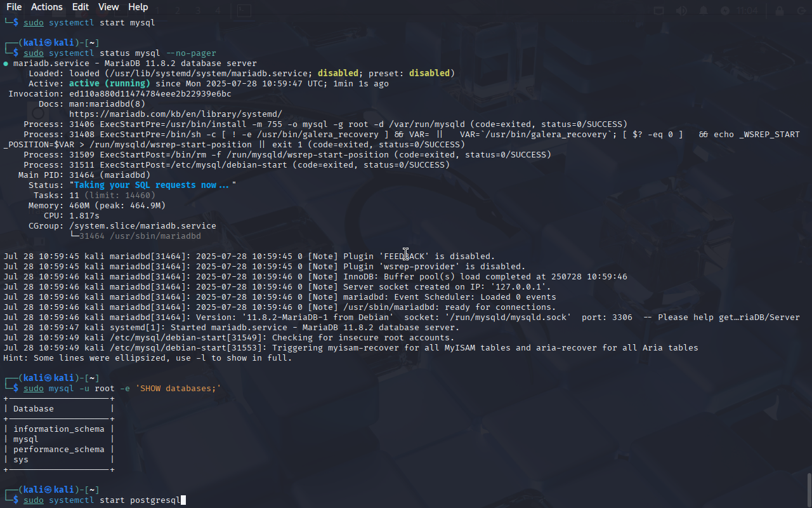Open the mariadb.com systemd documentation URL

176,114
